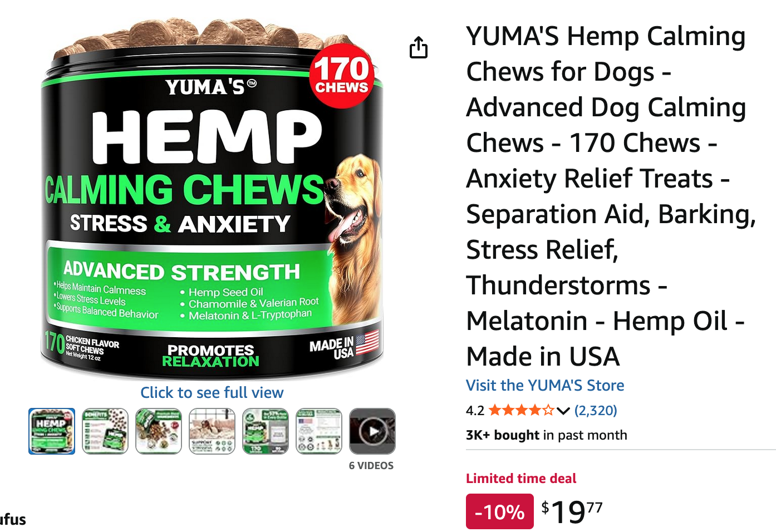
Task: Expand the star rating breakdown chevron
Action: (563, 411)
